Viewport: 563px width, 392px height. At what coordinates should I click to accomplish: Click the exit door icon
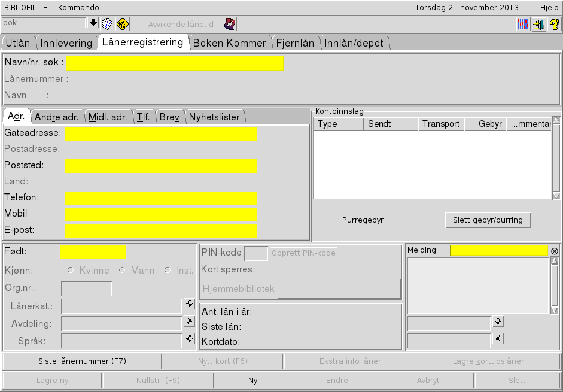point(539,25)
